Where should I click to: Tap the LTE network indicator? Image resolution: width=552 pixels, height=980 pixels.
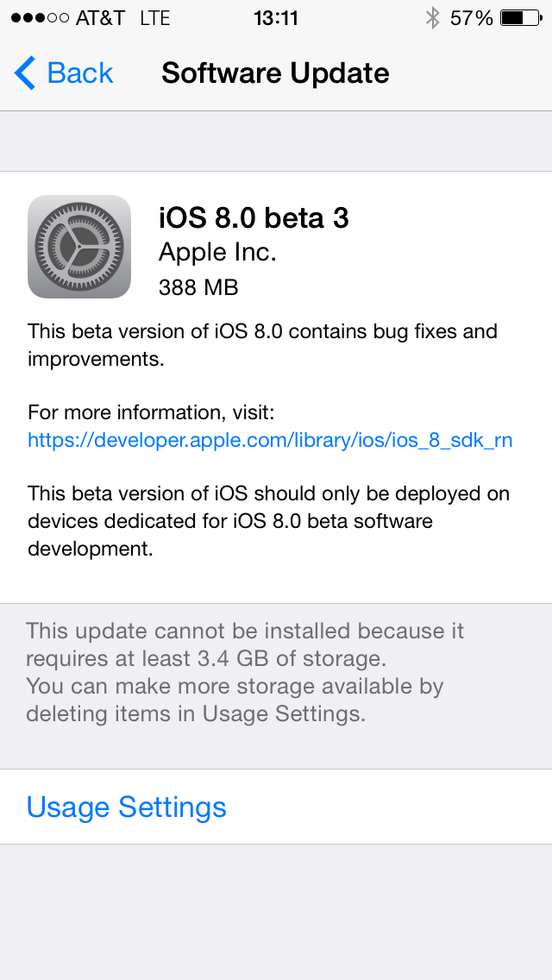click(x=155, y=18)
